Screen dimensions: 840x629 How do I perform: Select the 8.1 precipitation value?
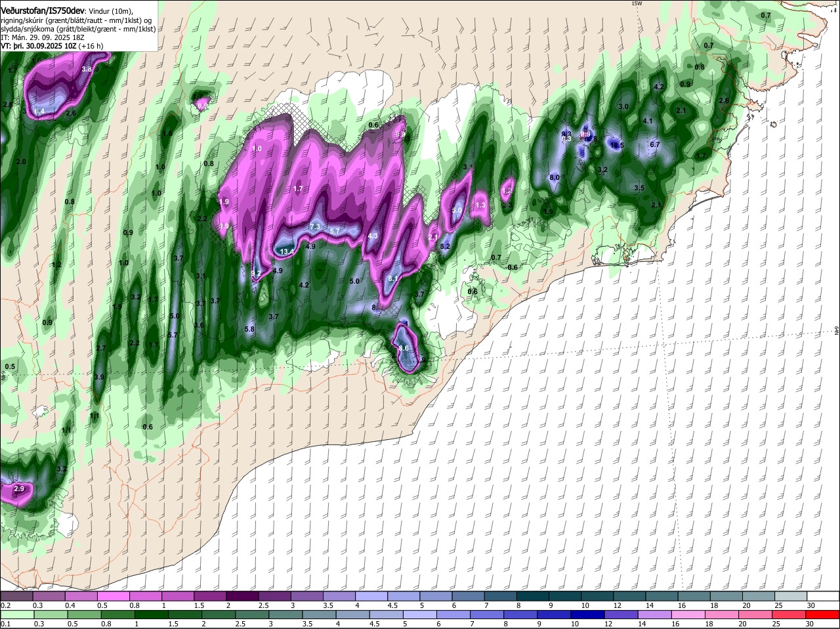coord(393,279)
